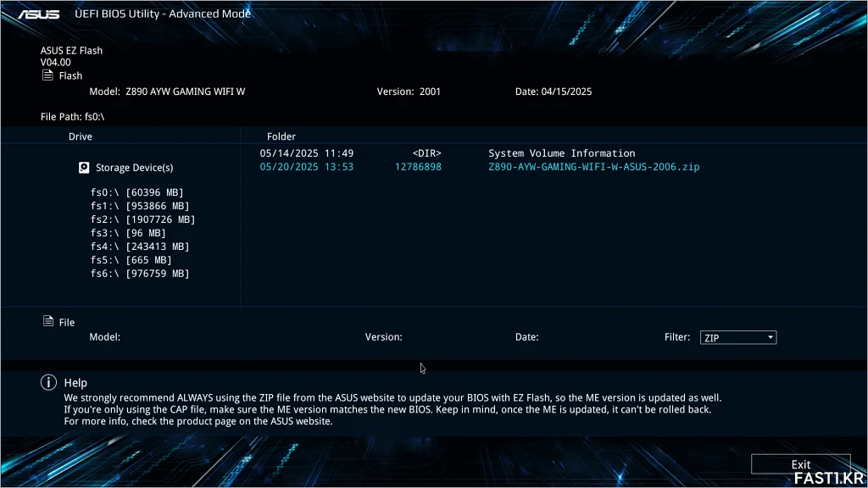Click the Exit button
The image size is (868, 488).
[x=800, y=464]
